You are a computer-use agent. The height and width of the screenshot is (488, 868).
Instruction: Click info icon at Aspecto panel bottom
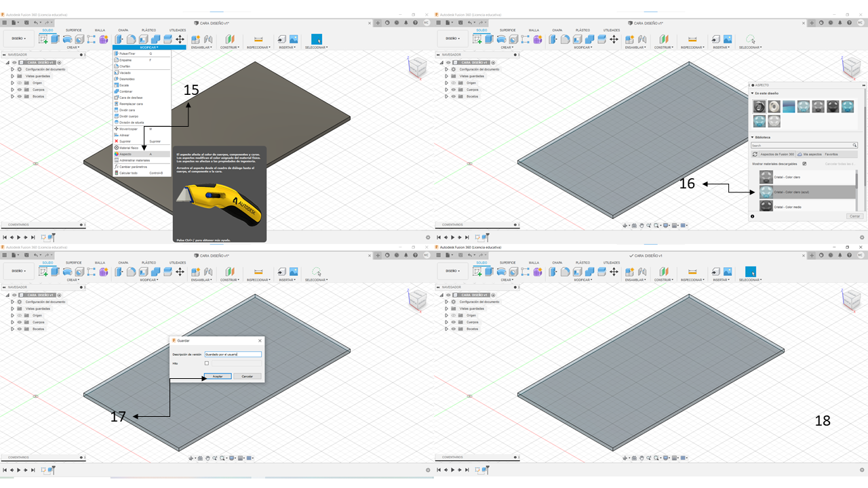[x=753, y=216]
